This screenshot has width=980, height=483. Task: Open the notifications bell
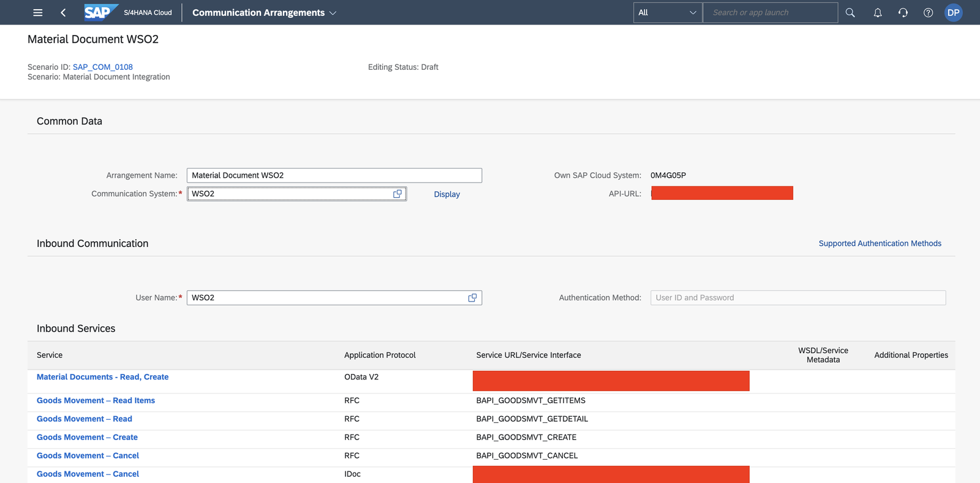pyautogui.click(x=878, y=12)
